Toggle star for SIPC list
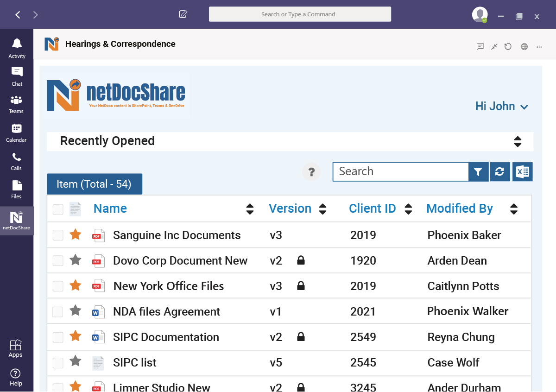This screenshot has height=392, width=556. pyautogui.click(x=75, y=361)
